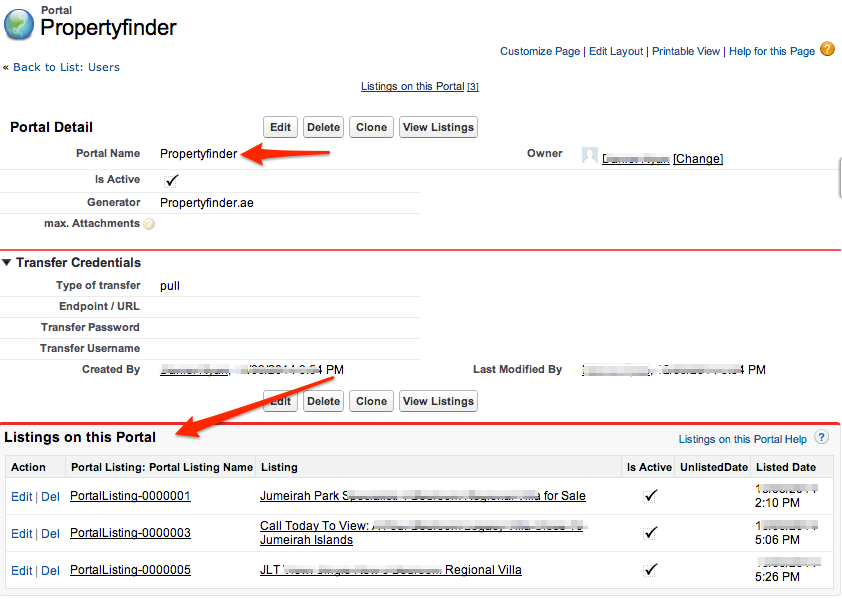
Task: Click the Propertyfinder.ae generator value
Action: click(x=207, y=203)
